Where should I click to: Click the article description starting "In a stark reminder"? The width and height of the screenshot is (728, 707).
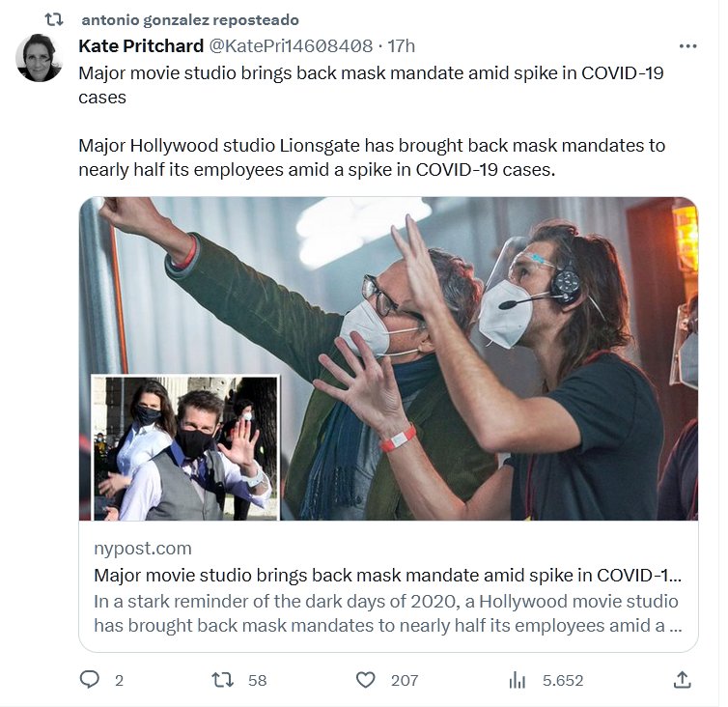click(388, 612)
